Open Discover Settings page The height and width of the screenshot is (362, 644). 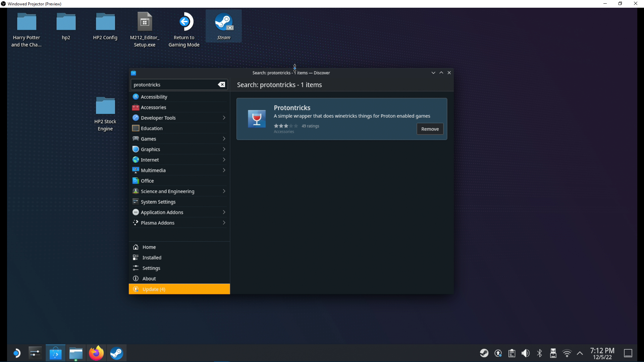point(179,268)
